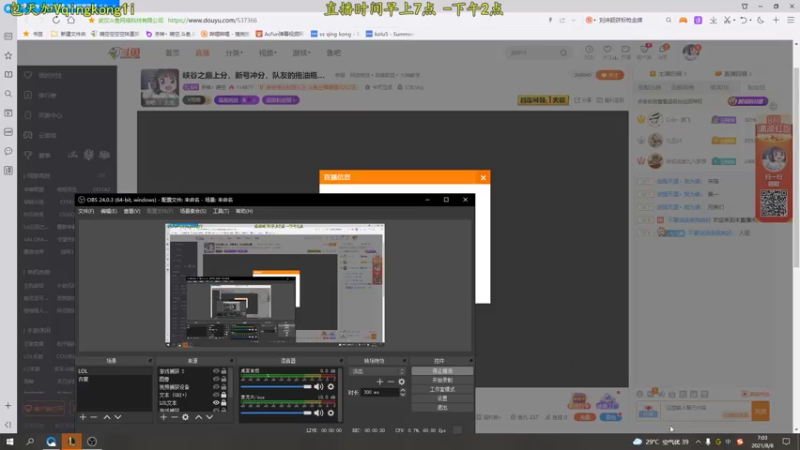This screenshot has height=450, width=800.
Task: Toggle lock on 游戏捕获 2 source
Action: pyautogui.click(x=223, y=371)
